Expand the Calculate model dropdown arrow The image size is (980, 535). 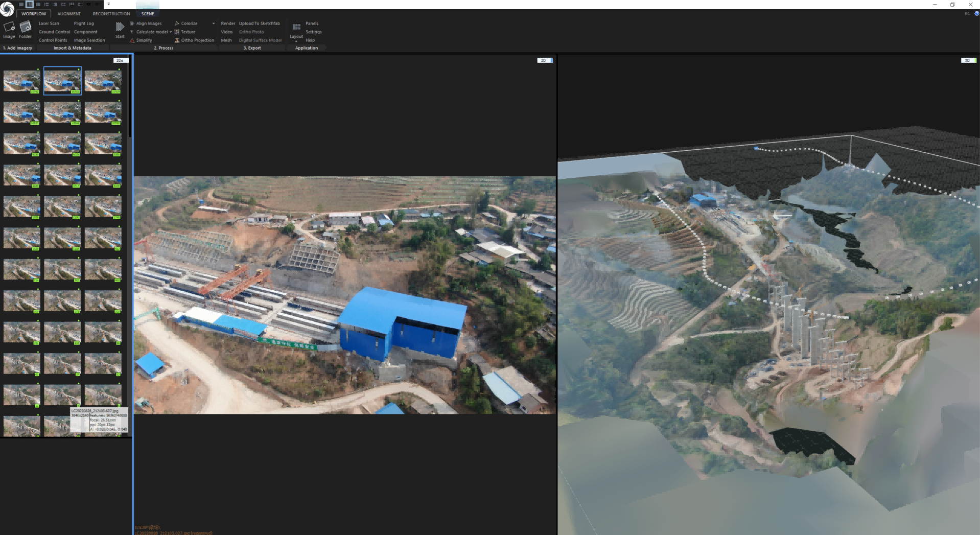[171, 32]
